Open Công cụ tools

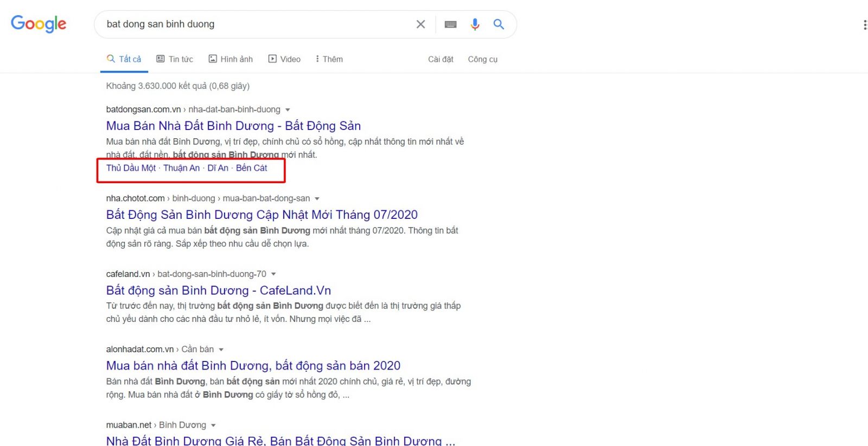click(483, 59)
